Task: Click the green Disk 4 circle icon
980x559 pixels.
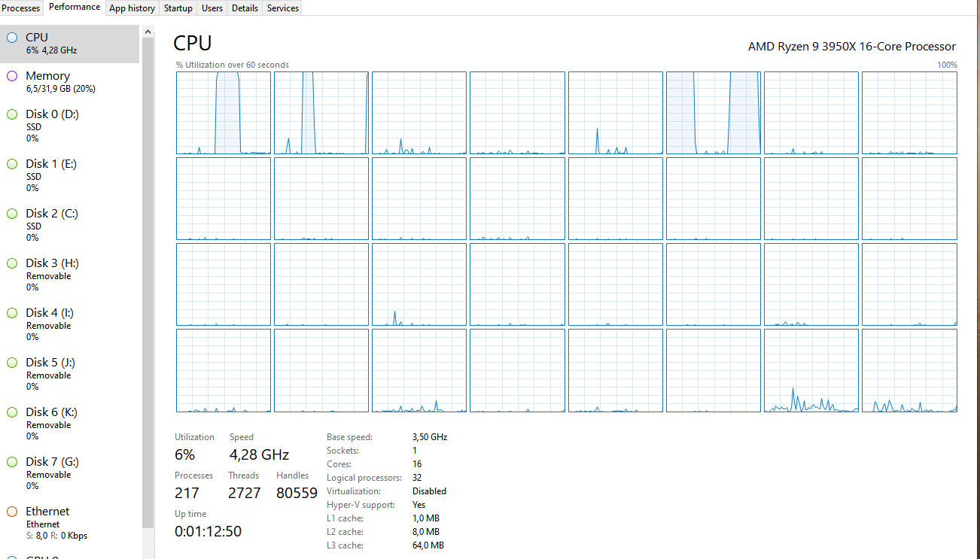Action: click(12, 313)
